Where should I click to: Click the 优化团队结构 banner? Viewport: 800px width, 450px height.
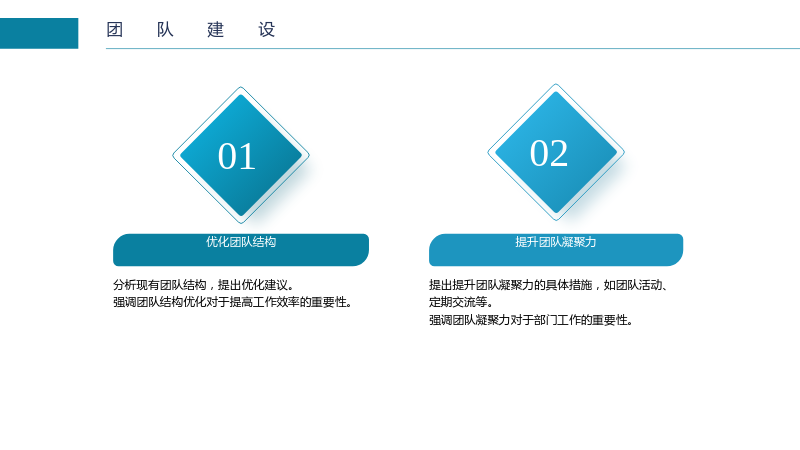(241, 250)
